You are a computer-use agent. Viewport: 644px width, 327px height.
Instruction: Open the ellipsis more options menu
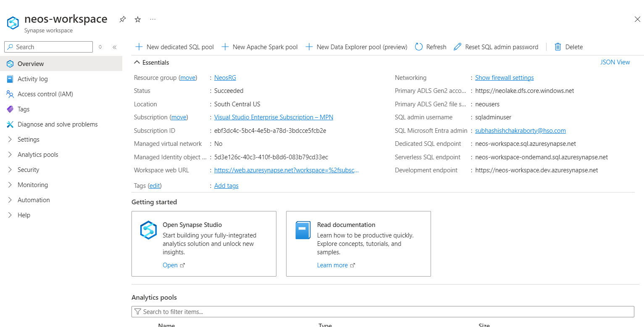[x=153, y=19]
